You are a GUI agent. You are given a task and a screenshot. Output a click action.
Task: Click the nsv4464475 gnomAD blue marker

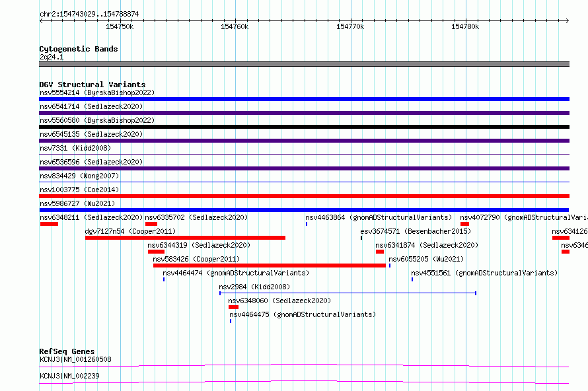[x=231, y=321]
